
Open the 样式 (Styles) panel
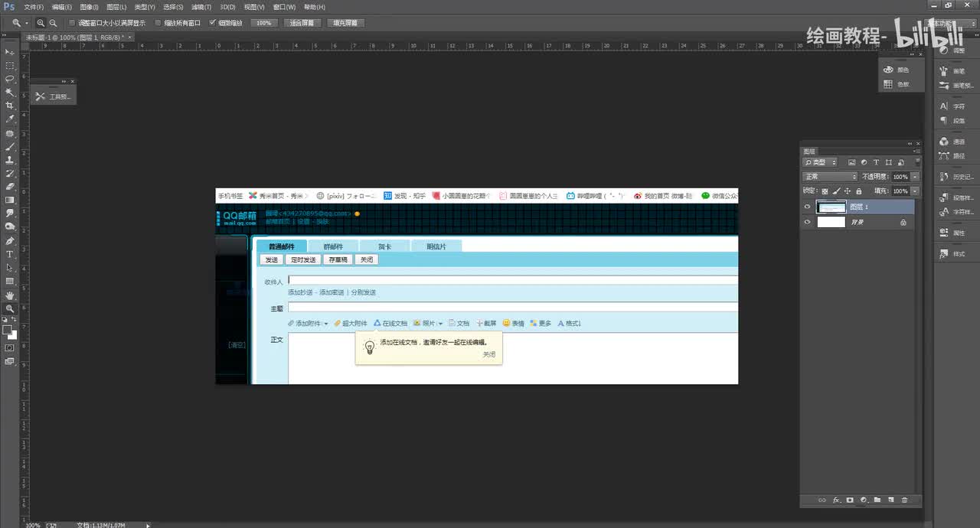point(952,253)
